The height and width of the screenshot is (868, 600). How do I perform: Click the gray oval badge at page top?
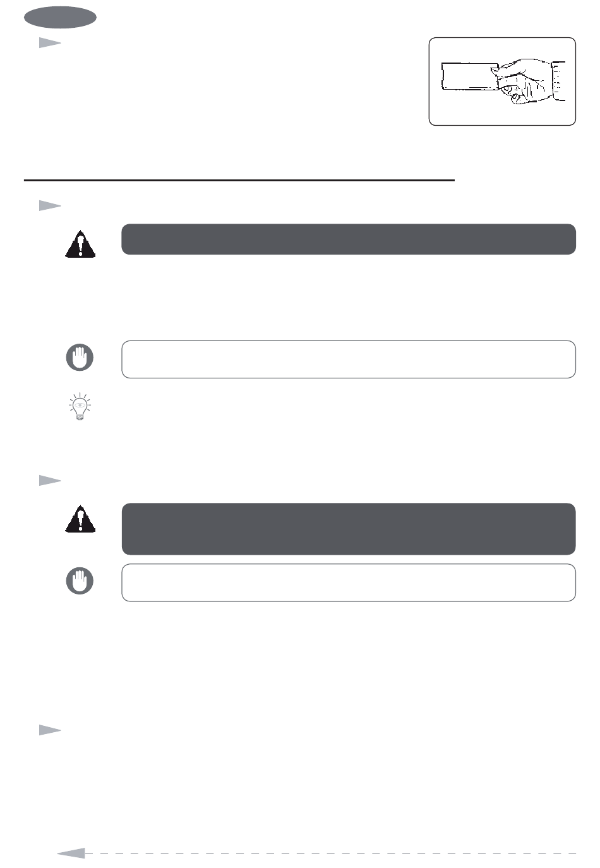point(60,17)
